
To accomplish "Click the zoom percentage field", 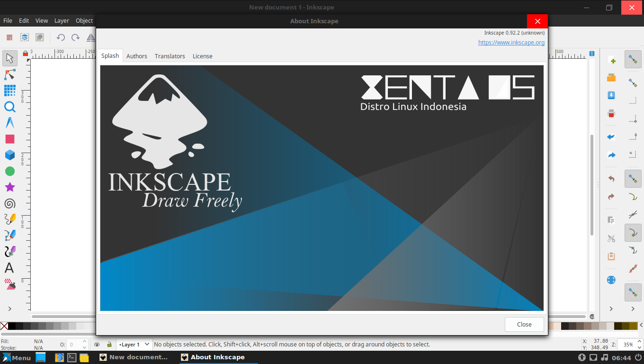I will [x=628, y=345].
